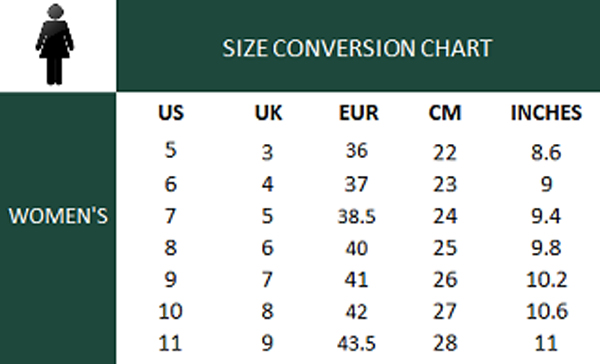Select the INCHES column header
The width and height of the screenshot is (600, 364).
(x=546, y=113)
